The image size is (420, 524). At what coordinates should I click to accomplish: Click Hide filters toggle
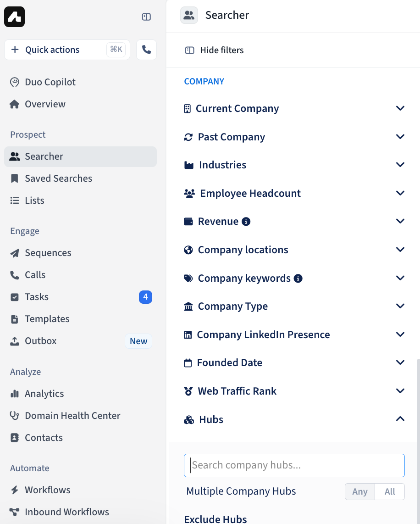coord(214,50)
